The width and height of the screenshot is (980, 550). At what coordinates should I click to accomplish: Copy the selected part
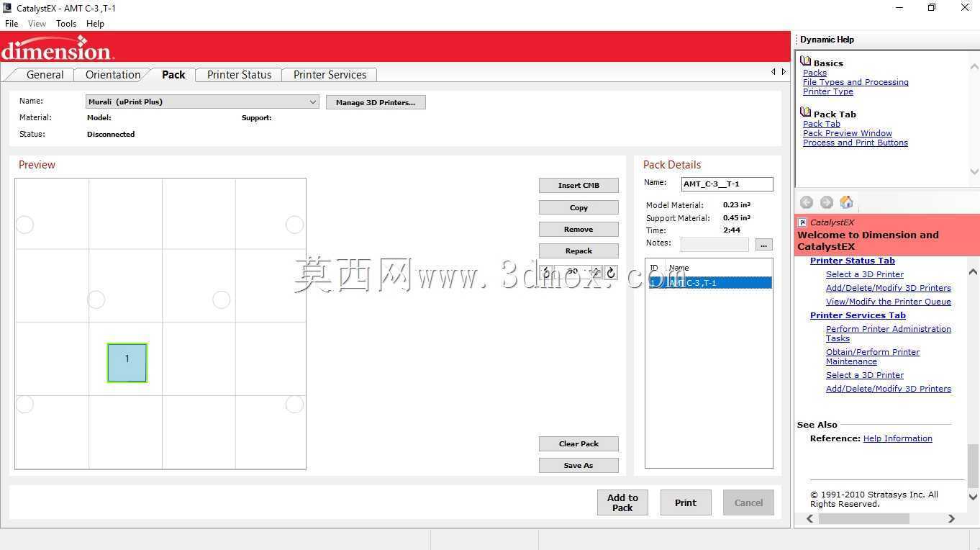[x=579, y=207]
